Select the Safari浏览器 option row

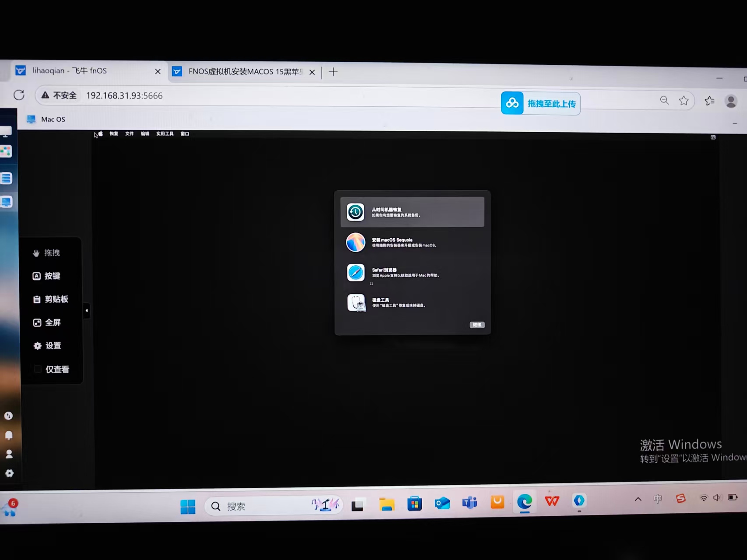(412, 272)
